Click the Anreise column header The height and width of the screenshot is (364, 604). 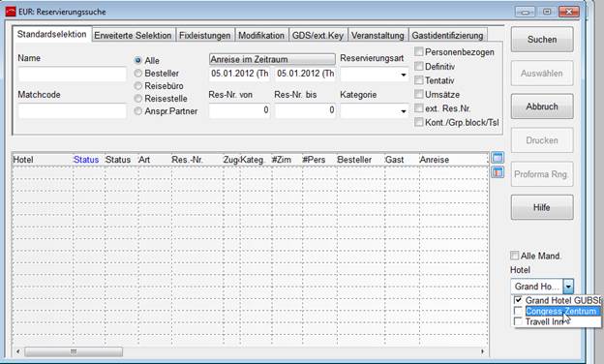tap(453, 160)
